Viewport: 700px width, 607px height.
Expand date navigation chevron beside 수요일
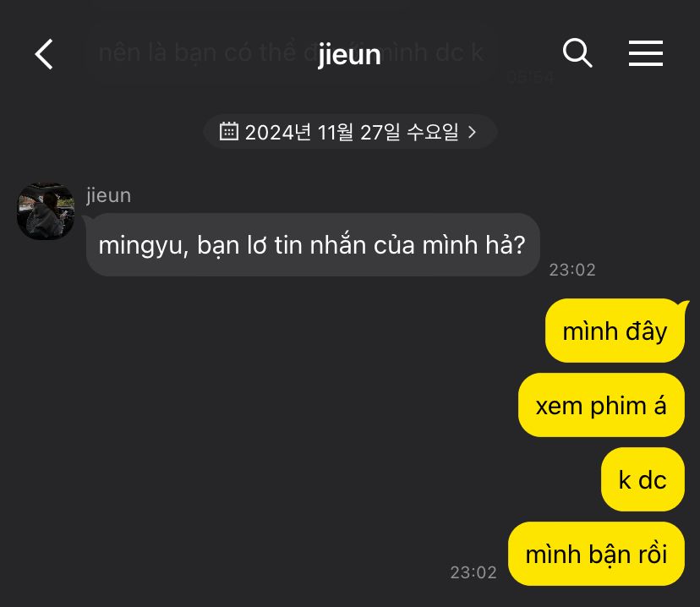pyautogui.click(x=473, y=132)
